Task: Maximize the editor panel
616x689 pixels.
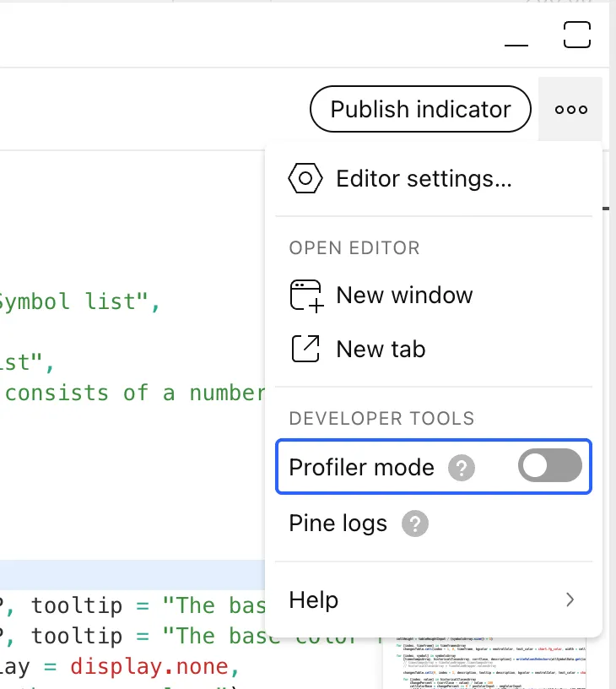Action: pos(577,35)
